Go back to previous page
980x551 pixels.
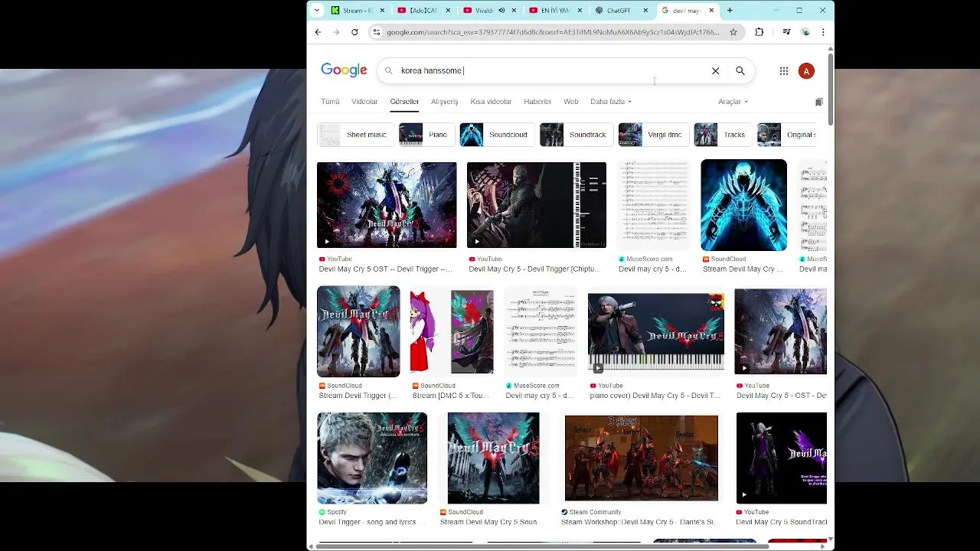pos(318,32)
